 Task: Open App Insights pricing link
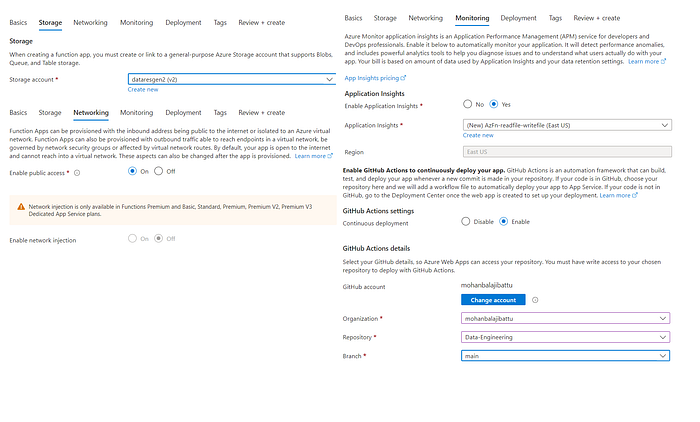coord(375,78)
